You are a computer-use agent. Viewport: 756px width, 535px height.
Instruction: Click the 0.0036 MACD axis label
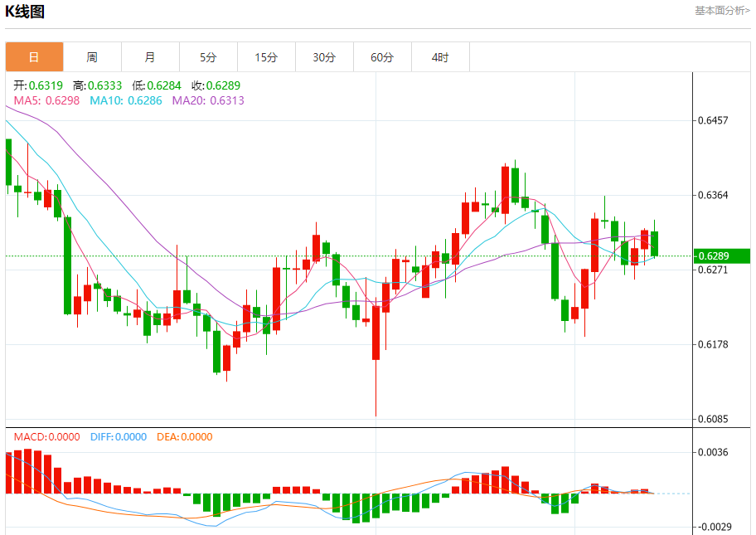(713, 452)
